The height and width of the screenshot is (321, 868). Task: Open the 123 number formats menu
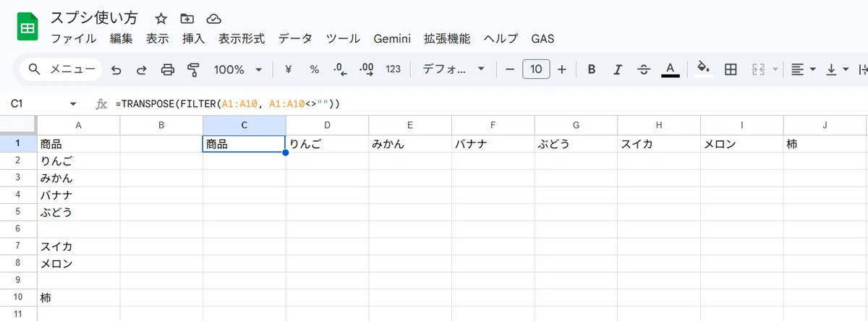pos(393,69)
